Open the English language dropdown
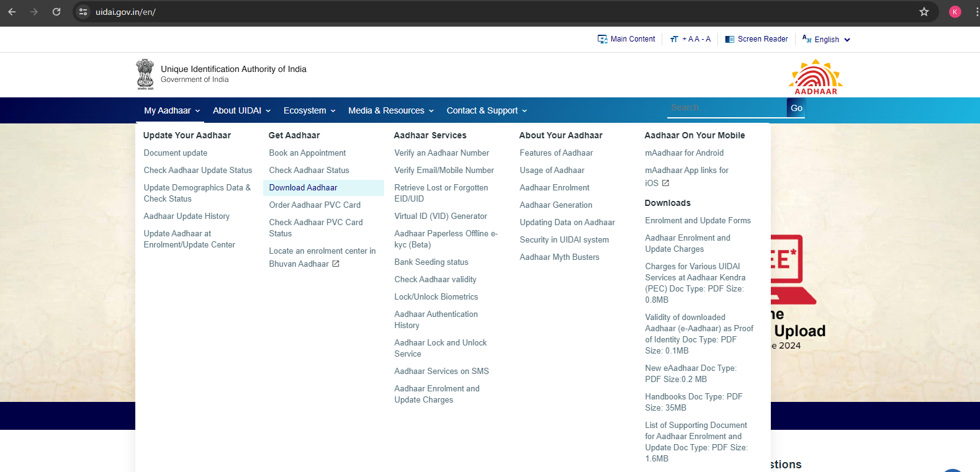 826,39
